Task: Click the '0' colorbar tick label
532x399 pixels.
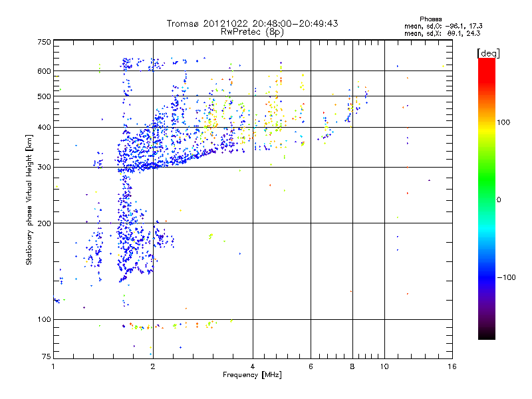Action: pyautogui.click(x=499, y=200)
